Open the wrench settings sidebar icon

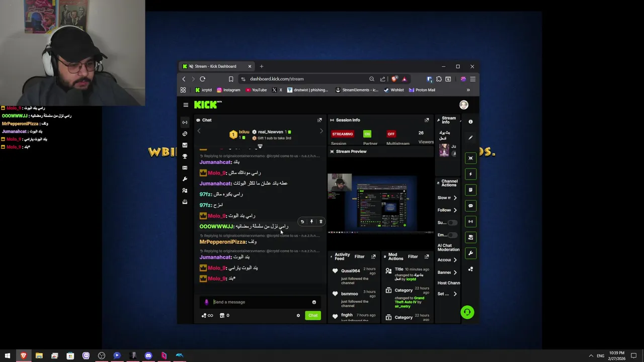point(185,179)
